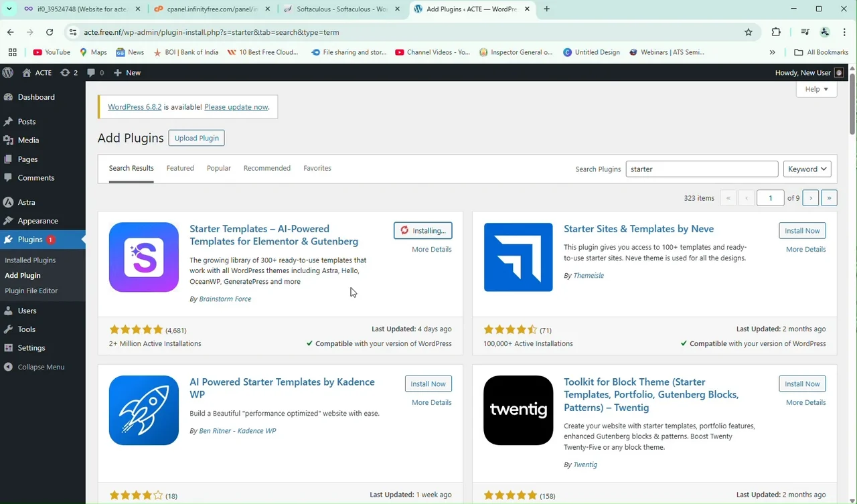Switch to the Popular tab

219,168
